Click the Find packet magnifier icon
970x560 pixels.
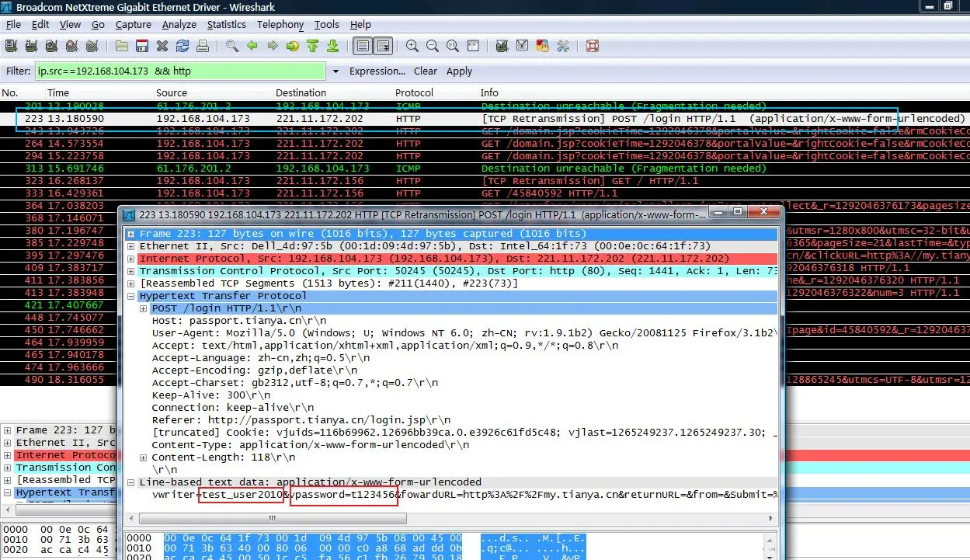tap(231, 47)
